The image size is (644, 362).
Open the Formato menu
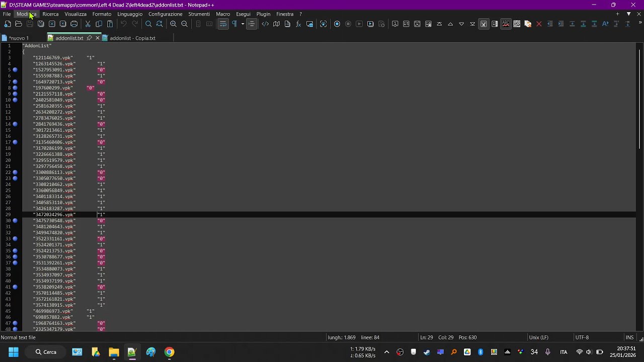pyautogui.click(x=102, y=14)
